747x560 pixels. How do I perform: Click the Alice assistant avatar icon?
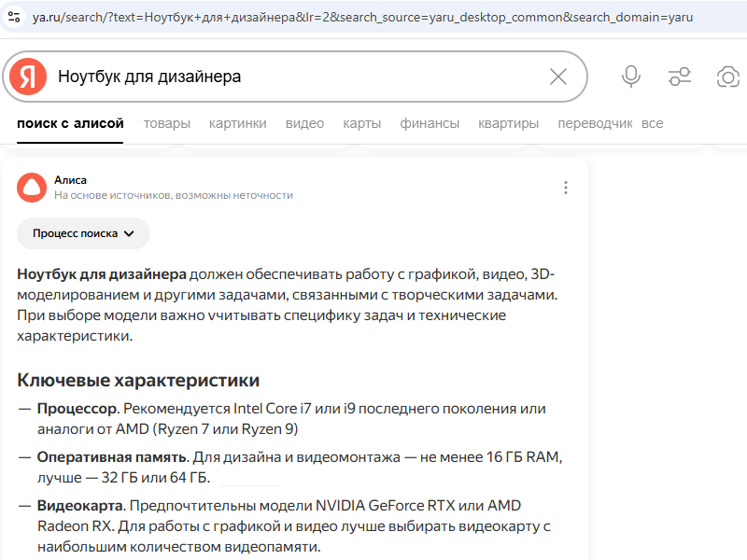(32, 188)
